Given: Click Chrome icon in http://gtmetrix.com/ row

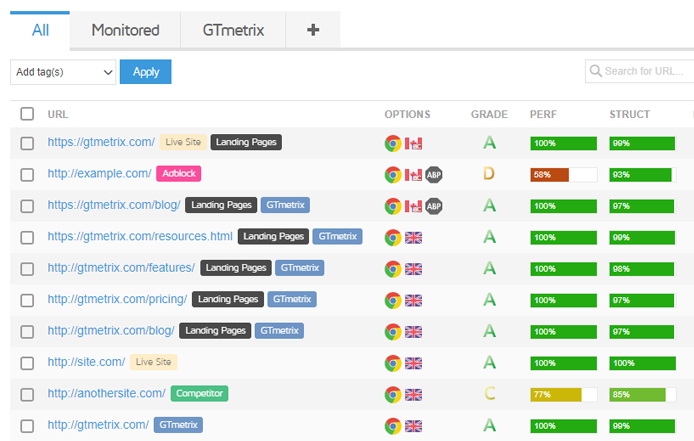Looking at the screenshot, I should 393,426.
